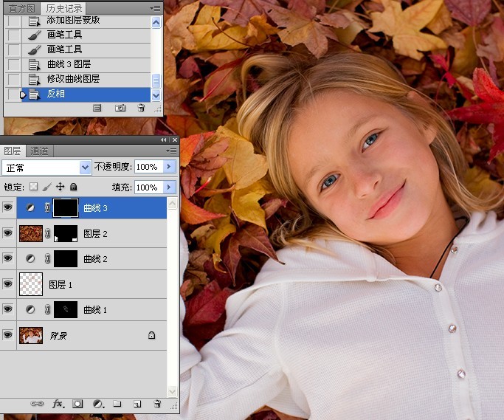The image size is (504, 420).
Task: Set history brush source box for 修改曲线图层
Action: click(13, 79)
